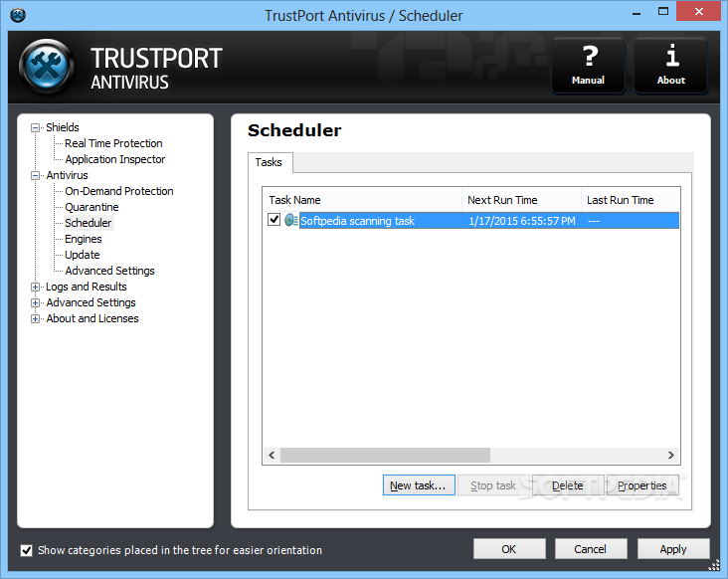Click the scroll left arrow in task list
Viewport: 728px width, 579px height.
[x=273, y=455]
